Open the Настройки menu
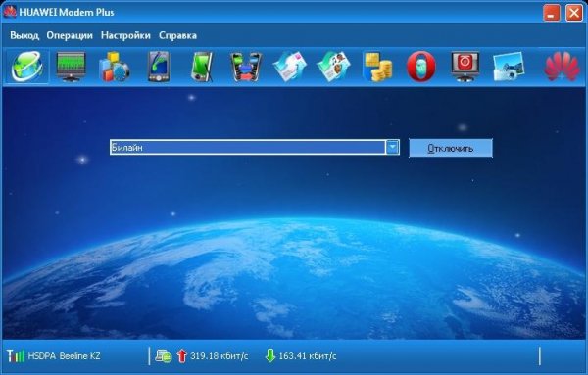Screen dimensions: 588x375 (x=125, y=35)
